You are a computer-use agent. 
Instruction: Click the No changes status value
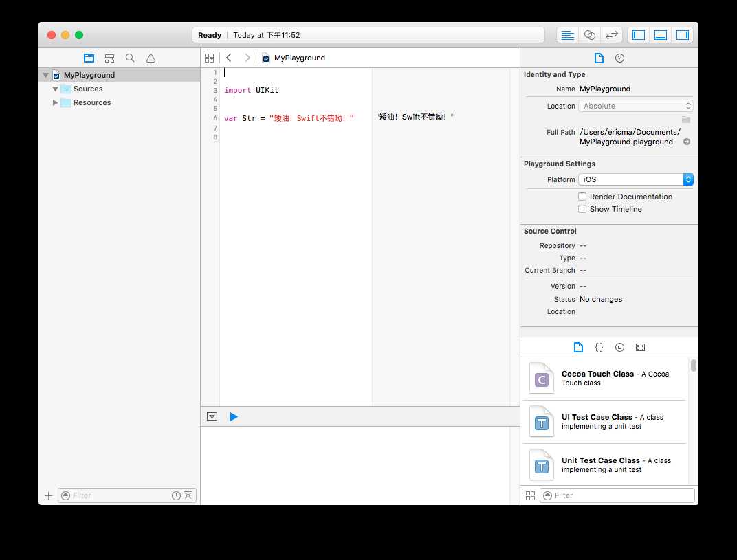point(601,299)
